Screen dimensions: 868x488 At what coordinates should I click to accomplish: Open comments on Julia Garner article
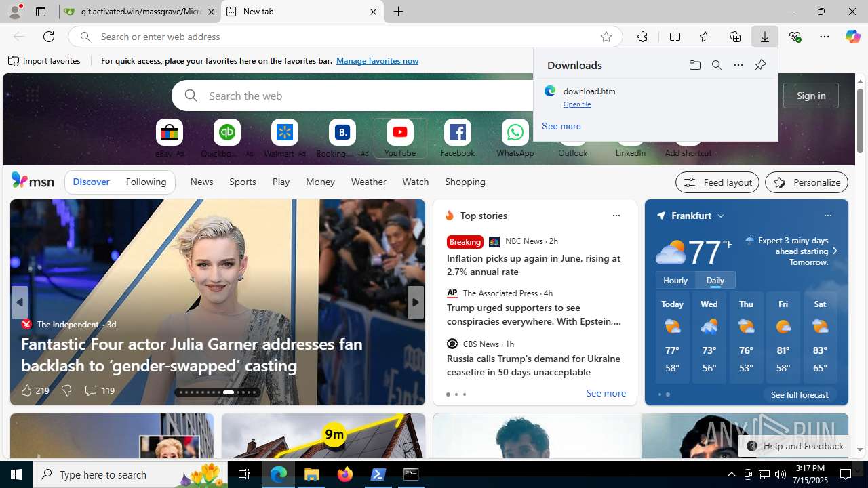coord(99,390)
